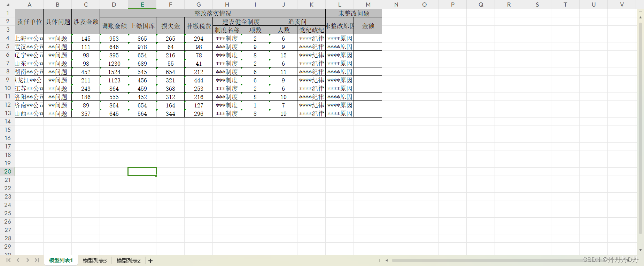This screenshot has height=266, width=644.
Task: Select the 上缴国库 header cell
Action: click(142, 26)
